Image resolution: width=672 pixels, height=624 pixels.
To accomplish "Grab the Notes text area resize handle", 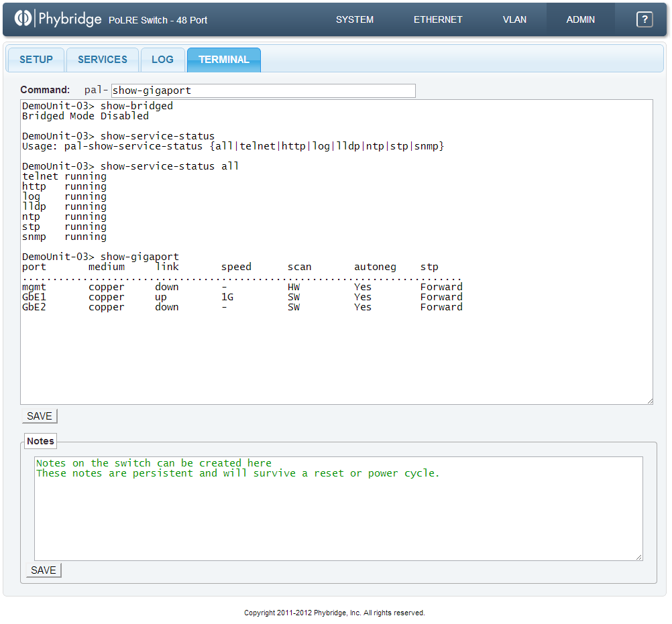I will pos(638,556).
